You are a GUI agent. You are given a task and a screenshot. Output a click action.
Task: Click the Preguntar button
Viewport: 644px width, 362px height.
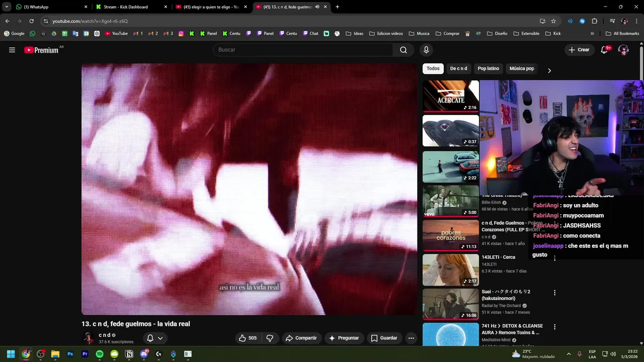(x=344, y=338)
